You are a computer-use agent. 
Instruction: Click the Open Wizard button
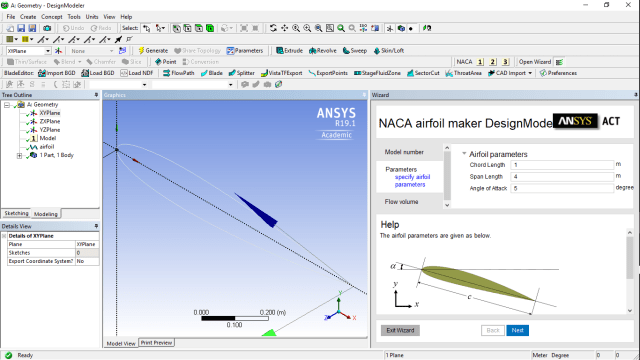pyautogui.click(x=535, y=62)
